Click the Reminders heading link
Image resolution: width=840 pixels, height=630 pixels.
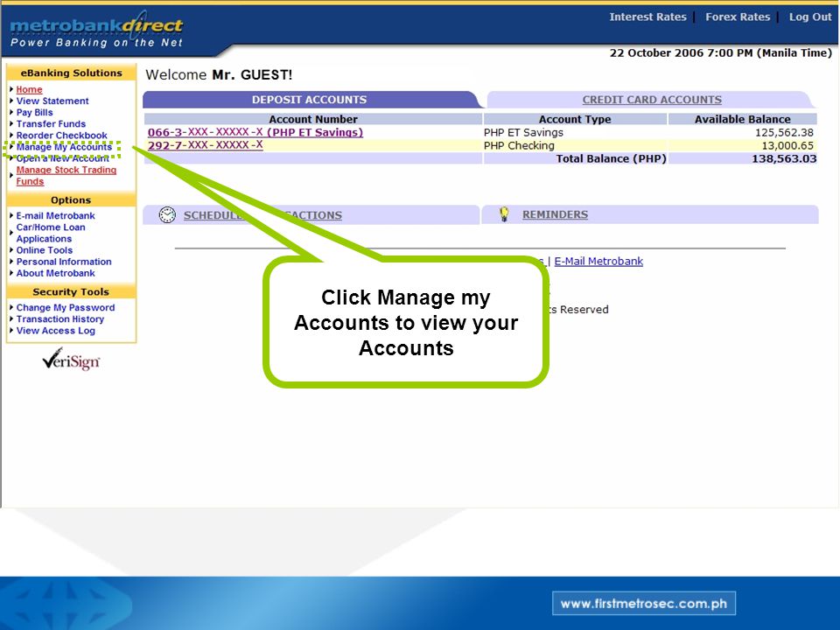[x=555, y=214]
